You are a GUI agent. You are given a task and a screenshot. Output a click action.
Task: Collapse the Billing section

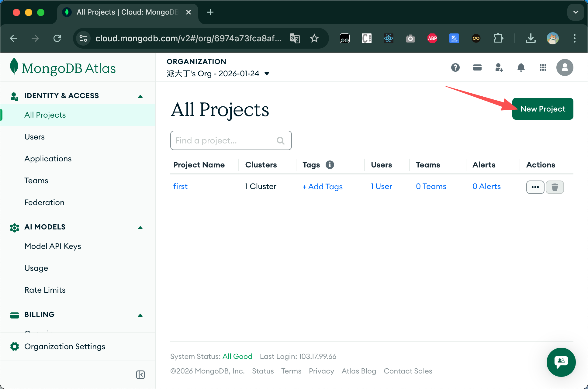point(140,315)
